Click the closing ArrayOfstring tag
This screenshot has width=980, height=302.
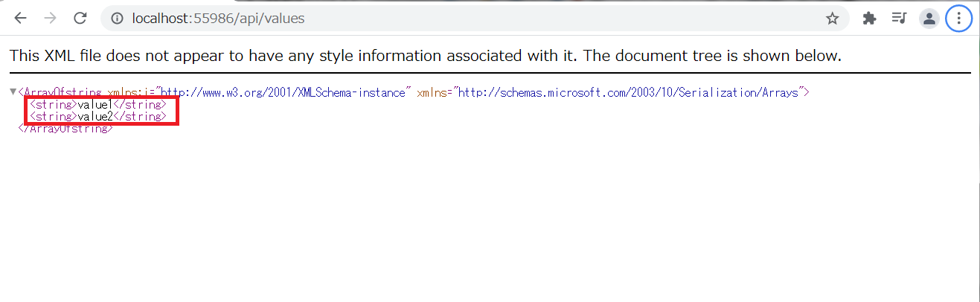click(x=65, y=129)
